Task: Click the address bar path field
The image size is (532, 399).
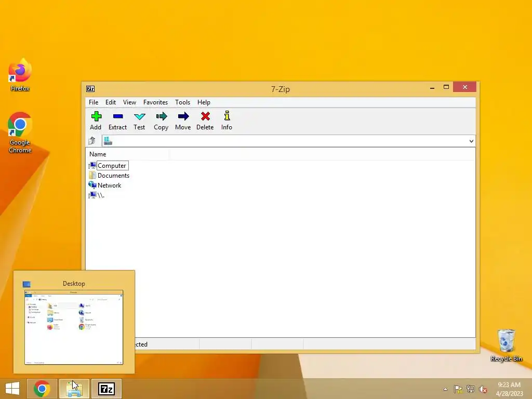Action: pyautogui.click(x=288, y=141)
